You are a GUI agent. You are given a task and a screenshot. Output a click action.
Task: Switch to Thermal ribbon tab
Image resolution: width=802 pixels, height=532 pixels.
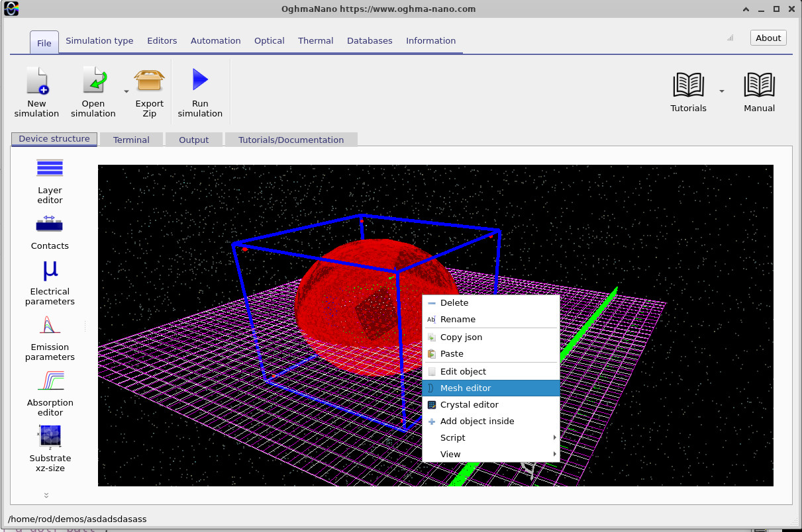tap(316, 41)
